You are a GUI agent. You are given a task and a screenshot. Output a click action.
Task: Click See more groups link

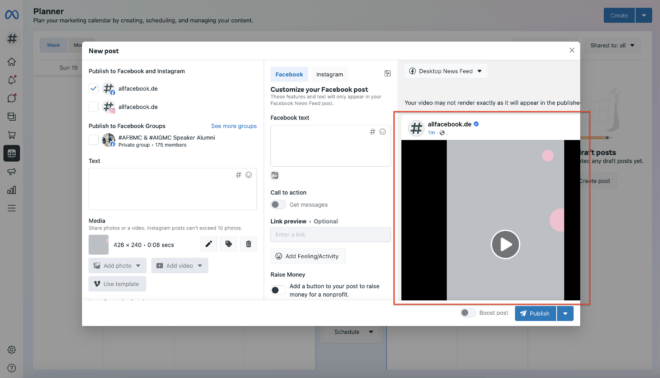pos(234,126)
